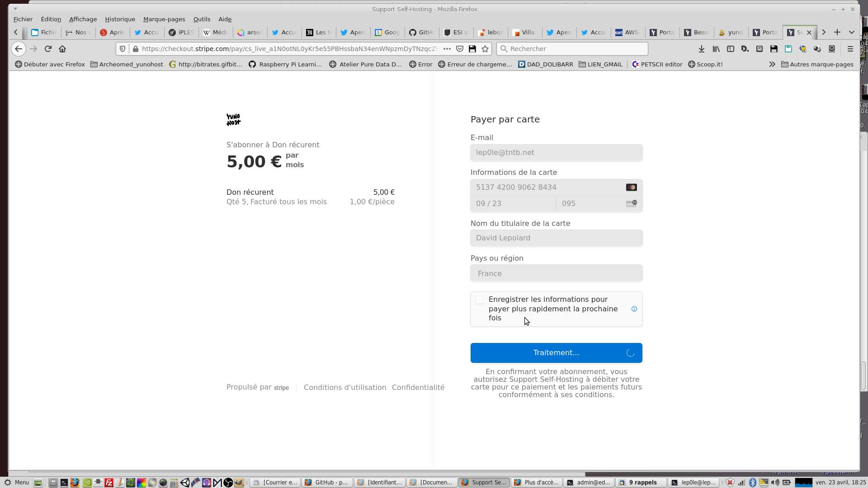Click the info icon beside the save-info option
This screenshot has height=488, width=868.
[634, 309]
